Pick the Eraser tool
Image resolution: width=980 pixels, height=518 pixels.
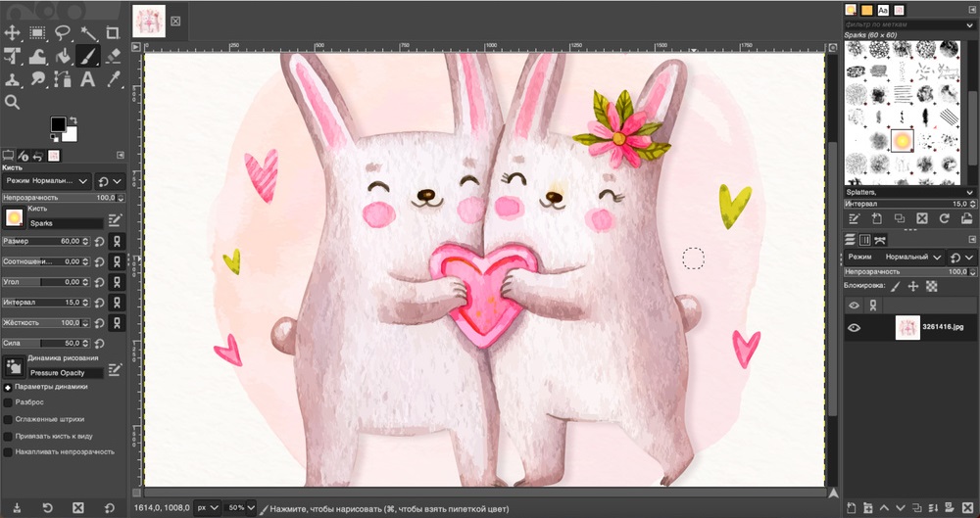click(x=113, y=57)
